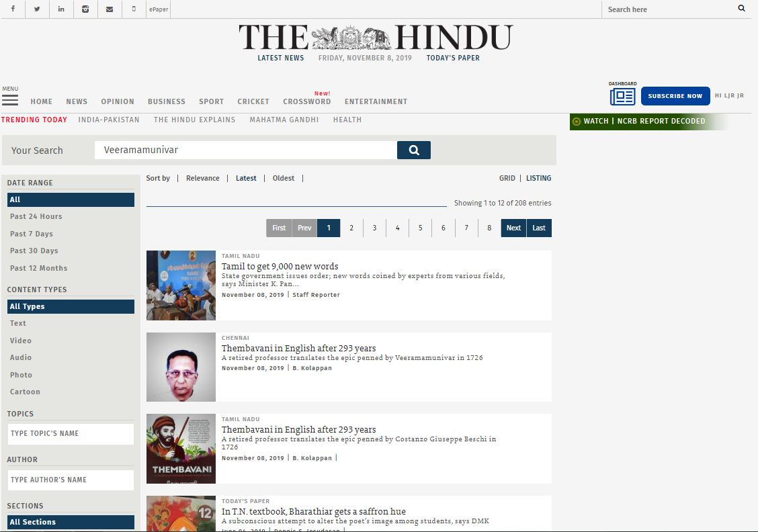Viewport: 758px width, 532px height.
Task: Click the top search magnifier icon
Action: 742,8
